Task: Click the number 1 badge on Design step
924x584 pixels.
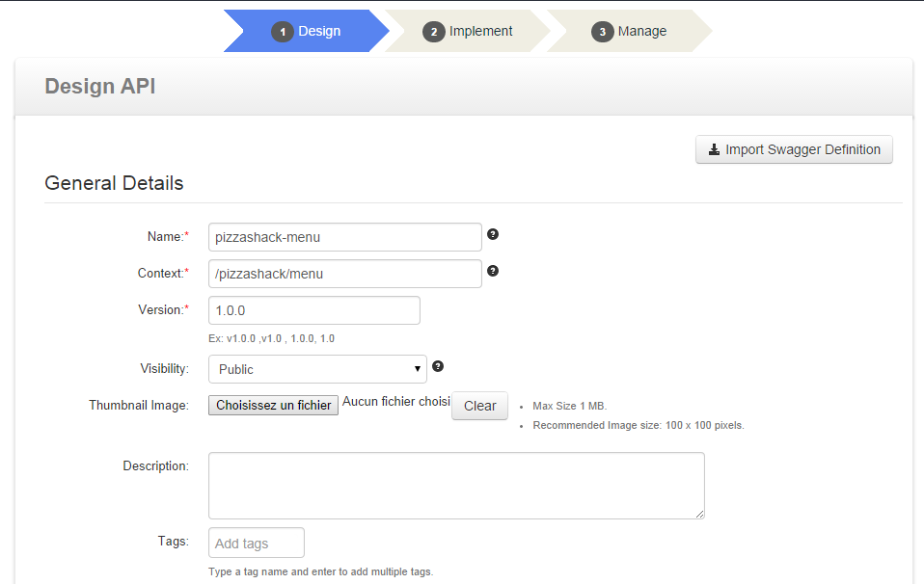Action: (x=283, y=32)
